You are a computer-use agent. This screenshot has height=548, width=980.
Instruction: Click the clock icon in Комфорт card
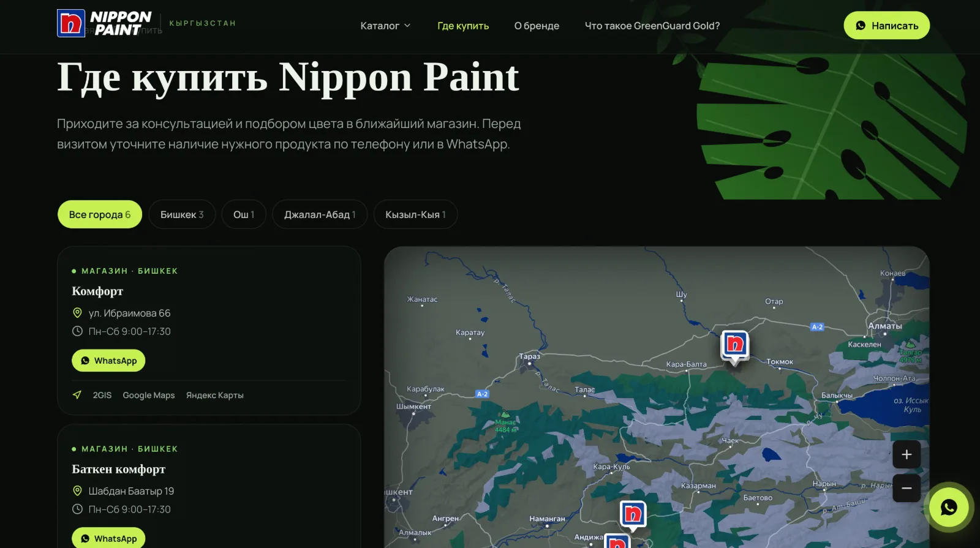[77, 331]
